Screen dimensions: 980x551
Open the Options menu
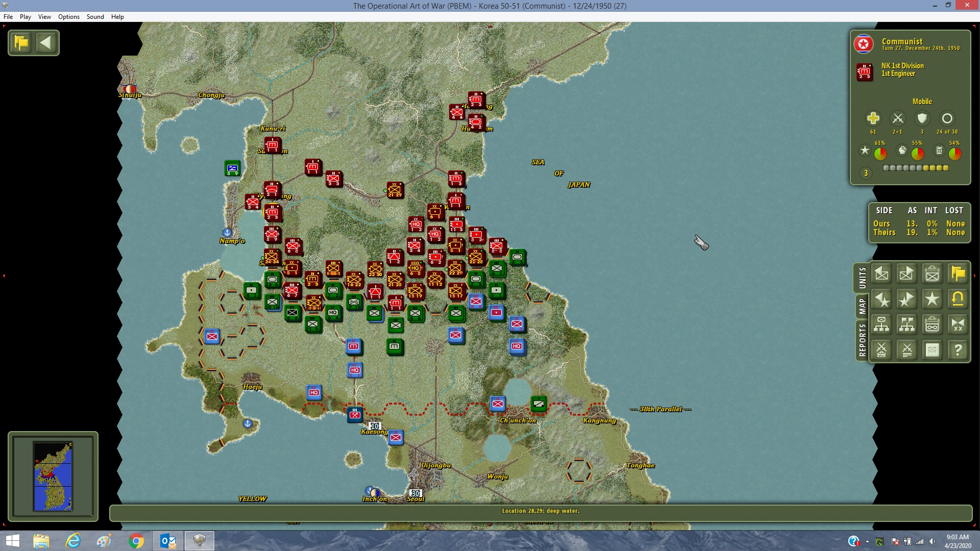click(69, 17)
